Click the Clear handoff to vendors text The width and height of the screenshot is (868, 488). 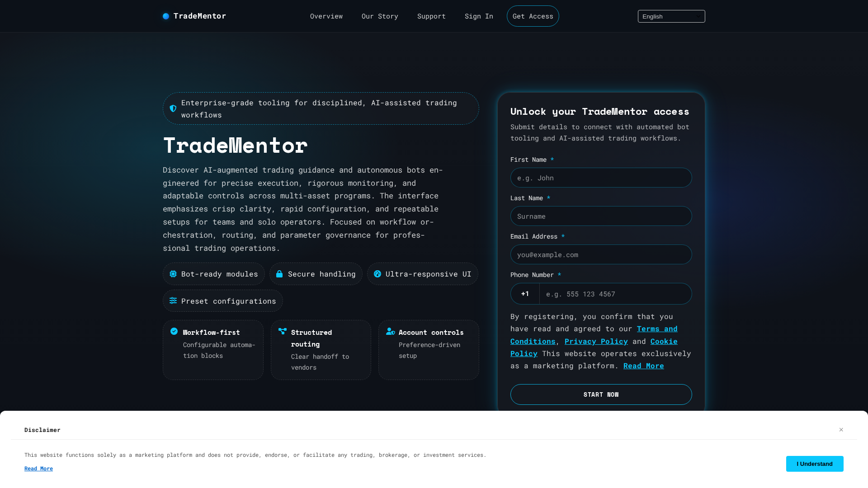[320, 362]
